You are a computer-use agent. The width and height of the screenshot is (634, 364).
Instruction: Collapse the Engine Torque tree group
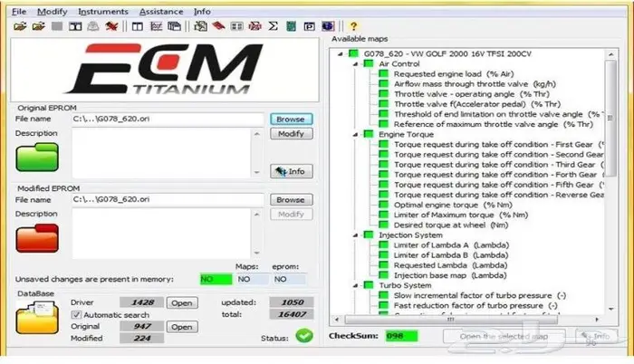click(x=359, y=134)
